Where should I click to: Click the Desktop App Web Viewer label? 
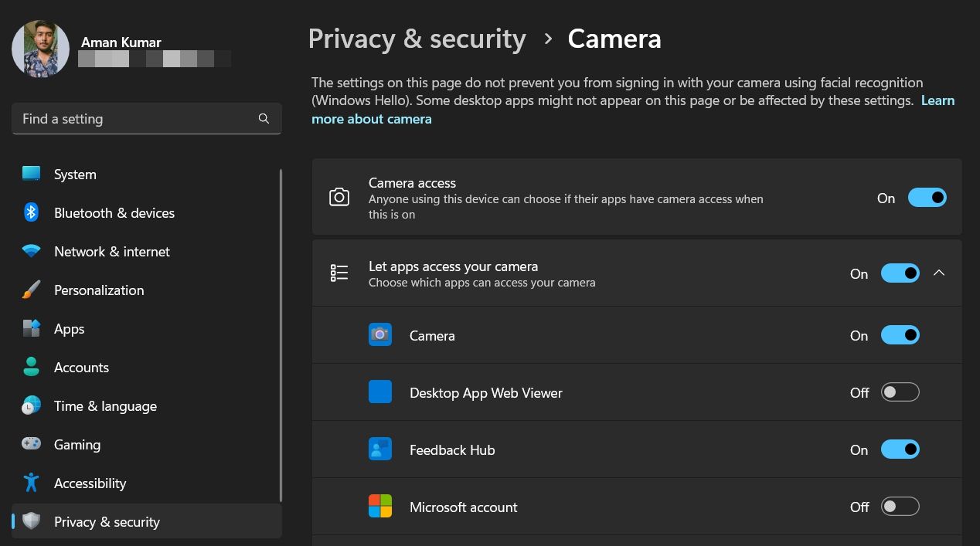pyautogui.click(x=486, y=392)
